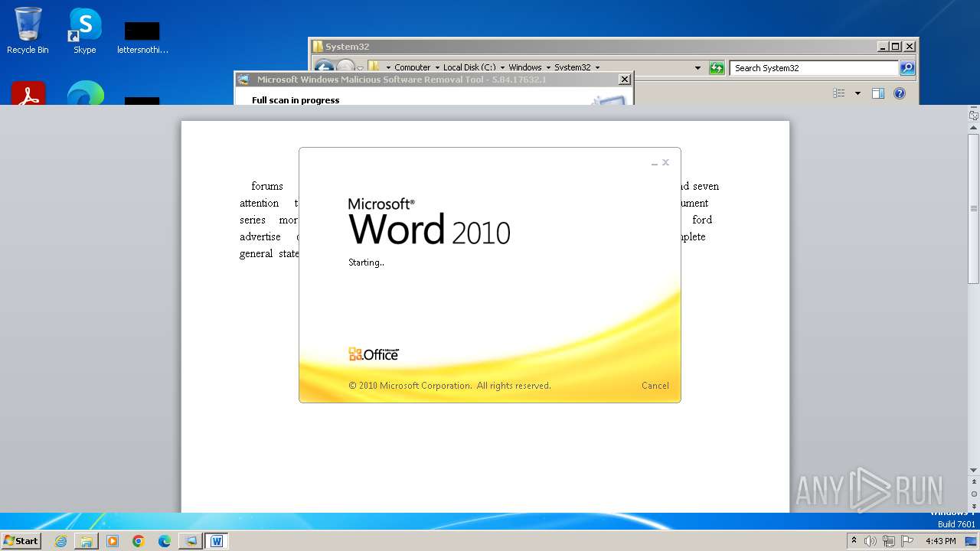Open the Recycle Bin desktop icon
This screenshot has height=551, width=980.
pos(28,31)
